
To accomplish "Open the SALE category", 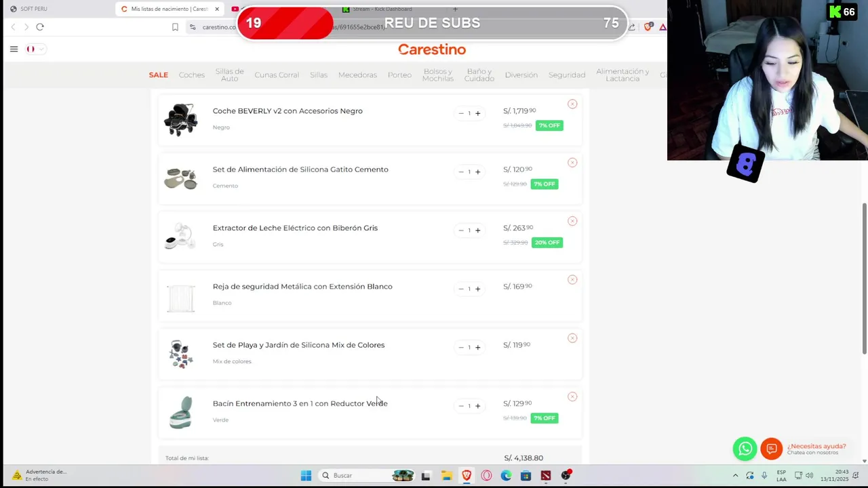I will click(158, 75).
